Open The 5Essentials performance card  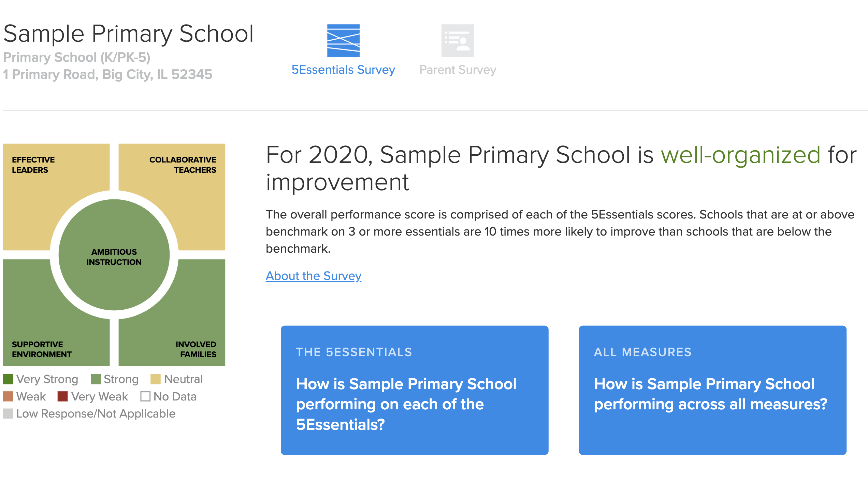pyautogui.click(x=415, y=390)
